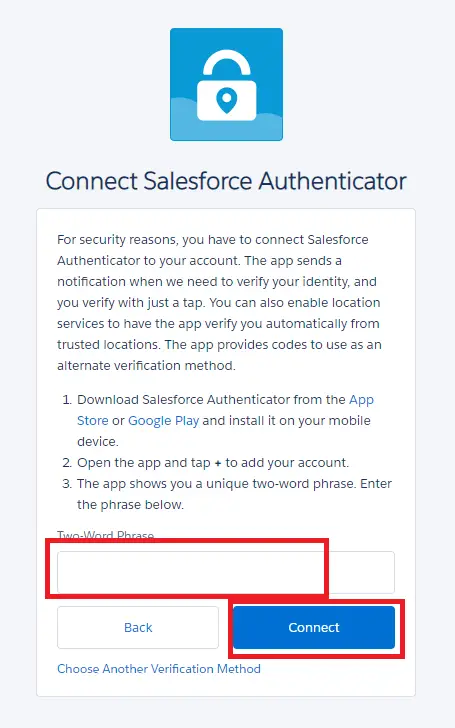Click the plus symbol in step two
Screen dimensions: 455x728
218,463
